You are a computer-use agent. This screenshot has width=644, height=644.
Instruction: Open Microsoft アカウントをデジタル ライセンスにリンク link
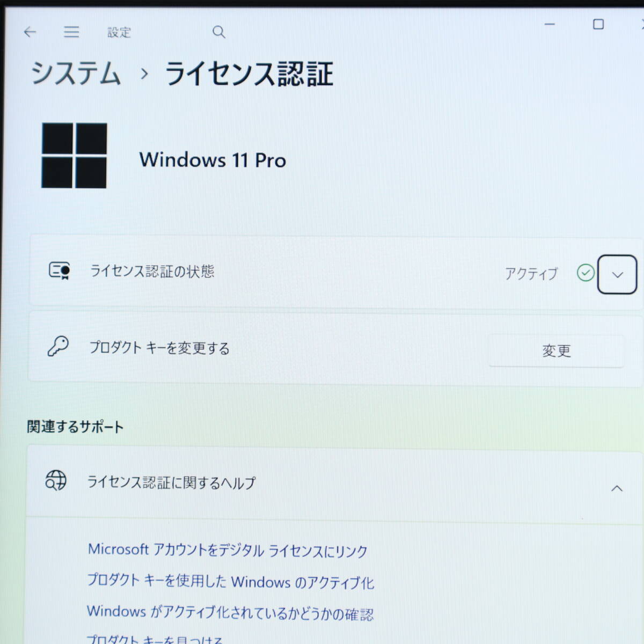[228, 550]
